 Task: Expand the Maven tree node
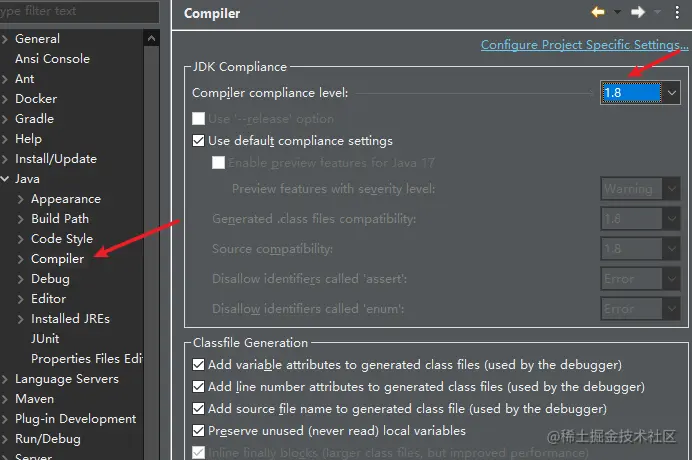pyautogui.click(x=5, y=399)
